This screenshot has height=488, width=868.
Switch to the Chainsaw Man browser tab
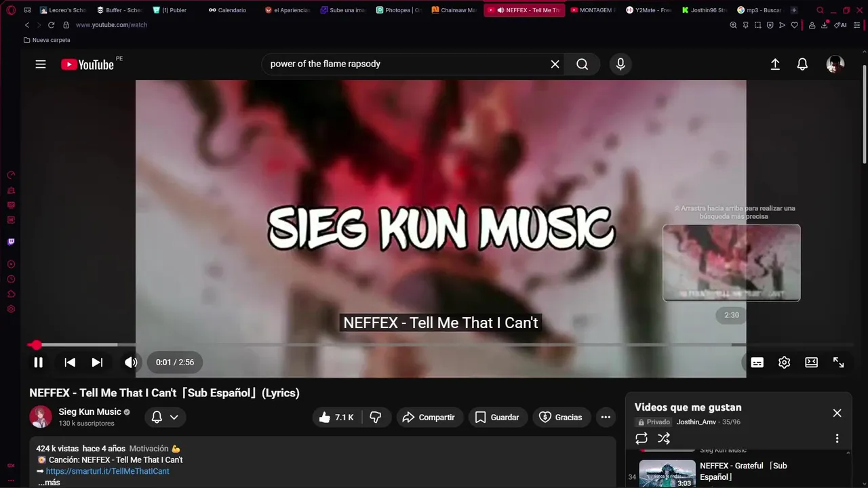[x=454, y=10]
